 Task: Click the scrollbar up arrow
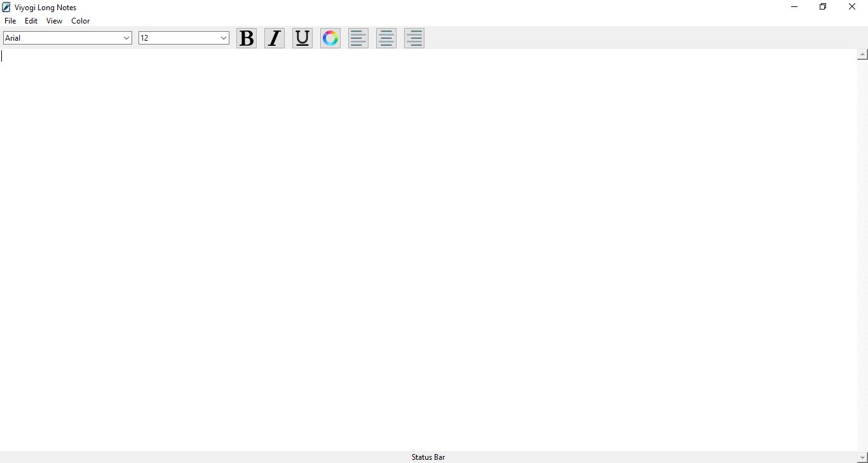pos(862,55)
